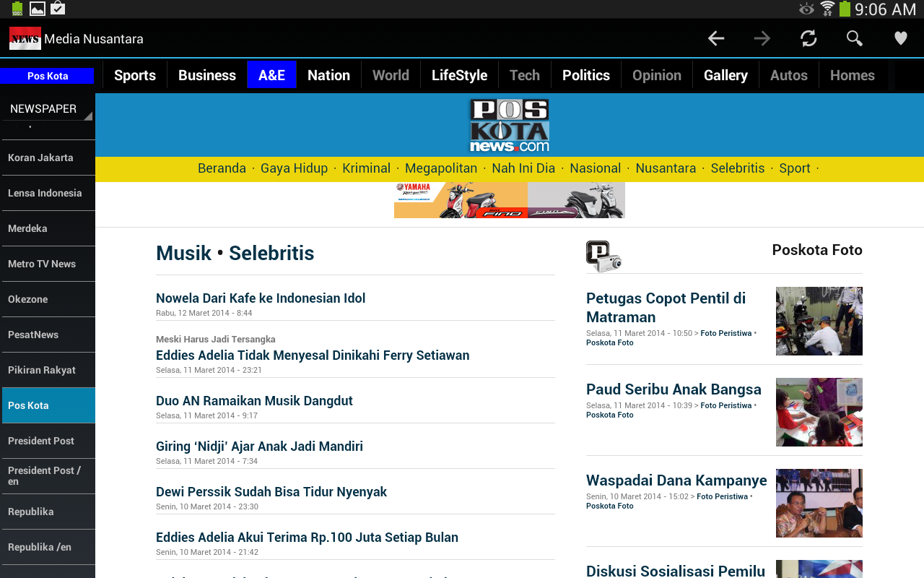Tap the Pos Kota News logo
The height and width of the screenshot is (578, 924).
510,125
